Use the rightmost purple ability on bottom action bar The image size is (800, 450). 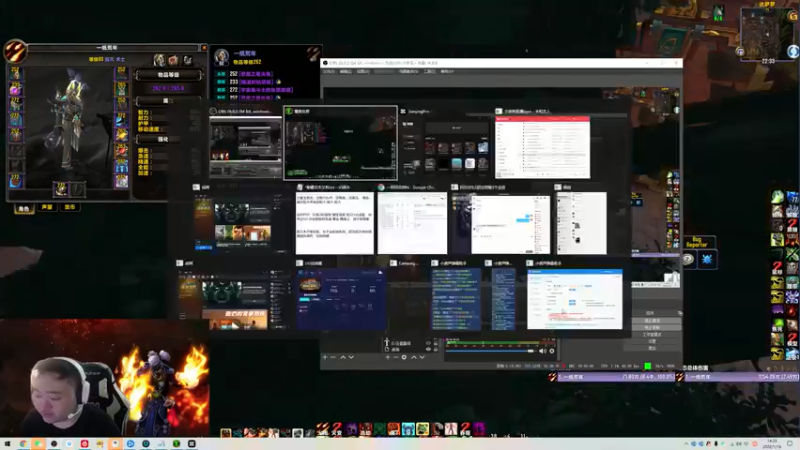[479, 429]
